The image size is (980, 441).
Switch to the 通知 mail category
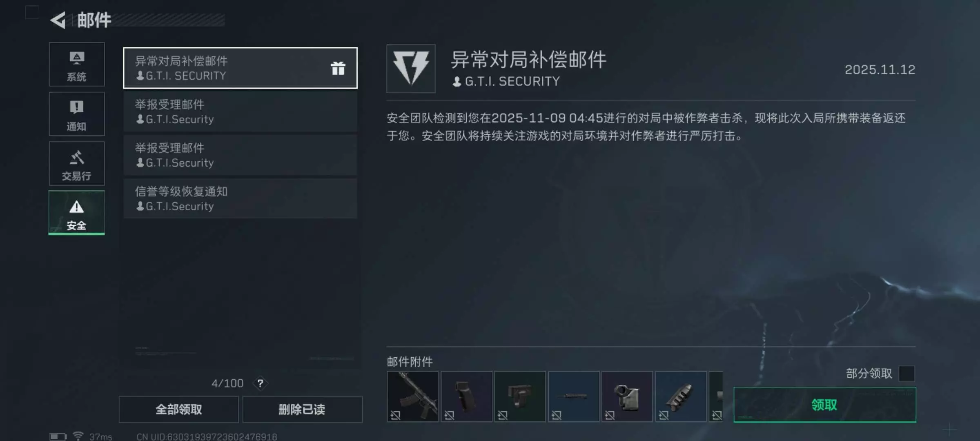point(77,114)
